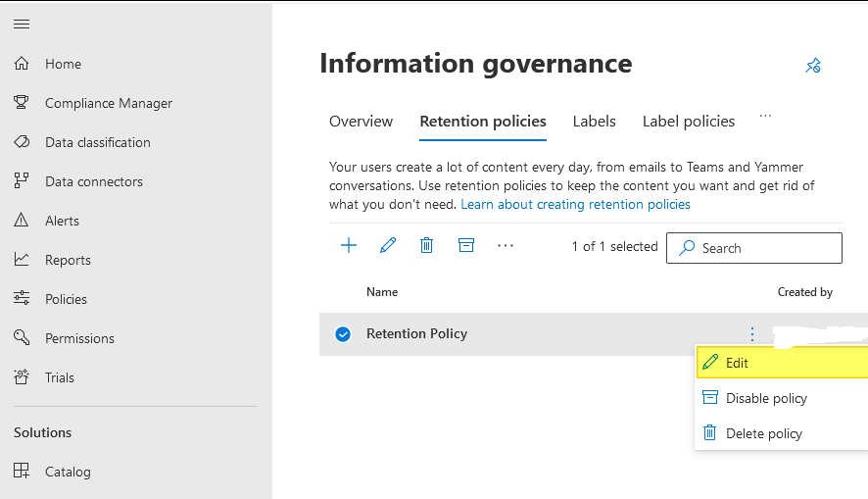Click the toolbar disable policy archive icon

pyautogui.click(x=466, y=245)
